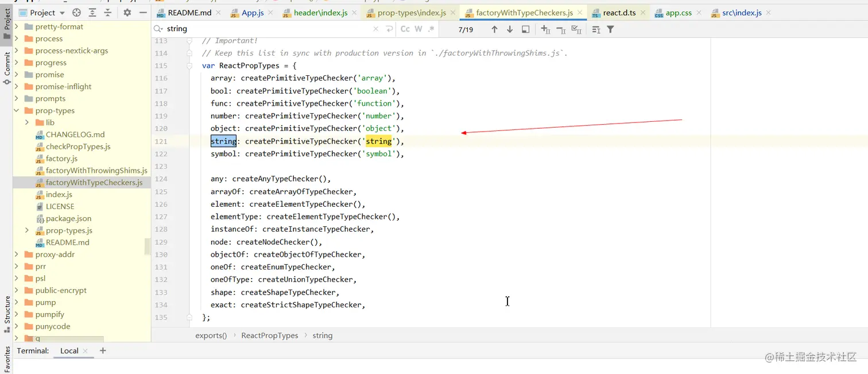
Task: Switch to the src\index.js tab
Action: pyautogui.click(x=741, y=13)
